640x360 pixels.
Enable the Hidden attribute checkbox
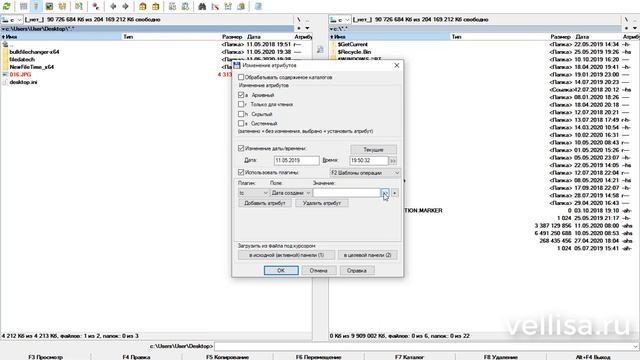point(241,114)
